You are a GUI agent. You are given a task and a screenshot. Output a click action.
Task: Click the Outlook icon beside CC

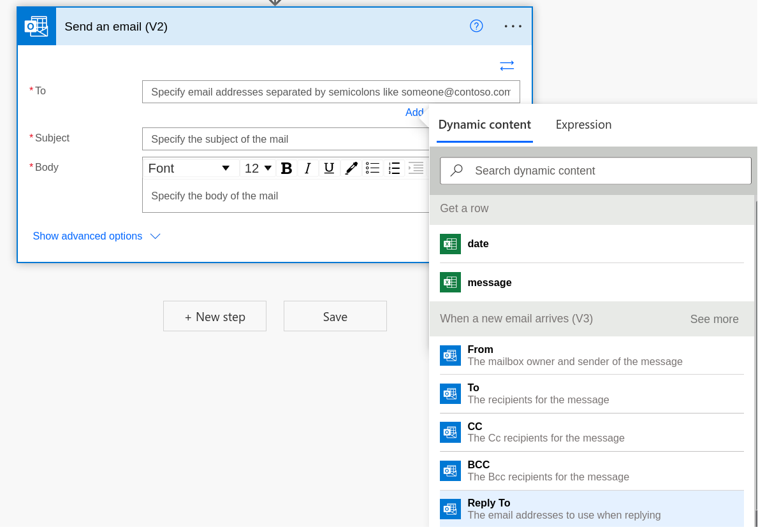[x=450, y=432]
